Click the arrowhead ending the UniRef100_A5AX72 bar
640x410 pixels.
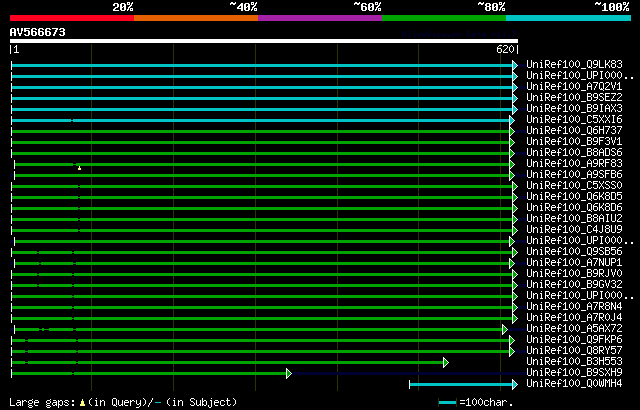click(x=506, y=328)
